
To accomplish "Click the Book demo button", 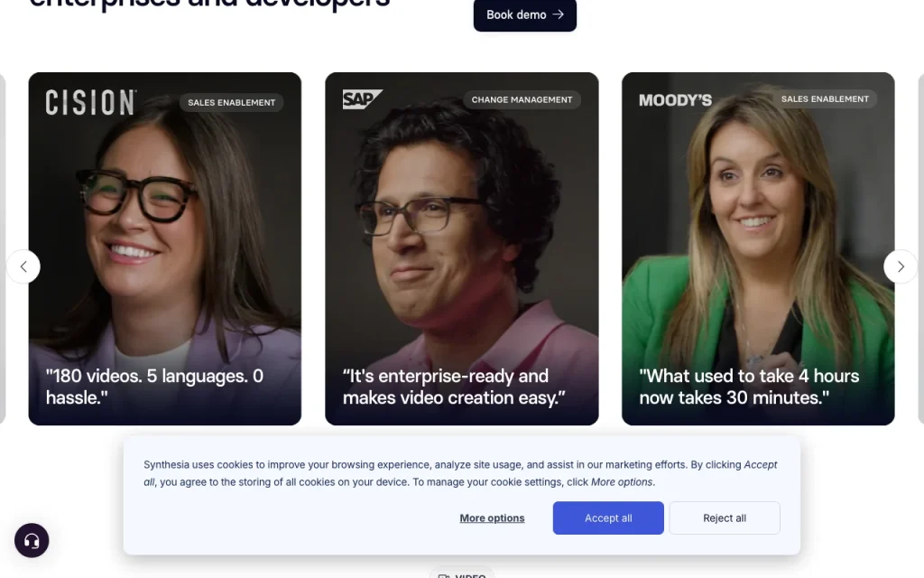I will (524, 14).
